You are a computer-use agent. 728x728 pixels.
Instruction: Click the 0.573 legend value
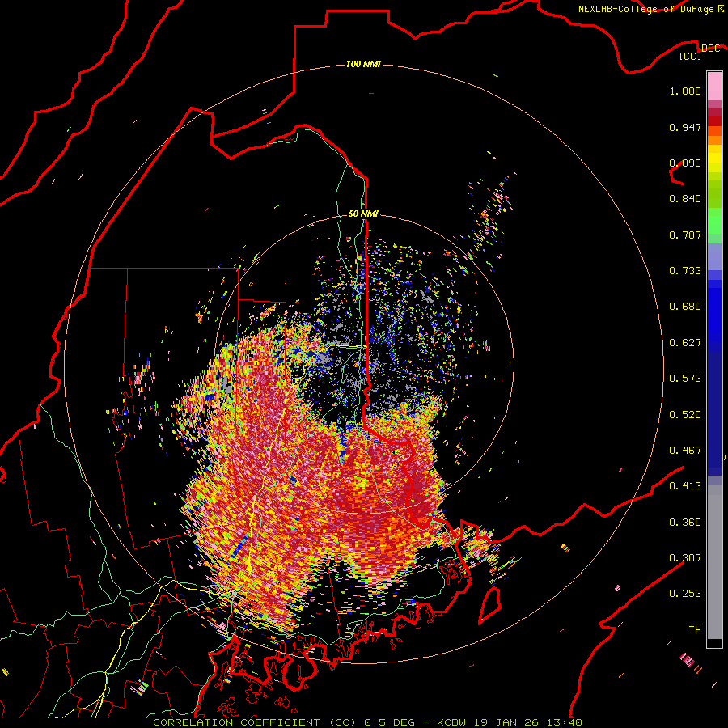point(685,379)
